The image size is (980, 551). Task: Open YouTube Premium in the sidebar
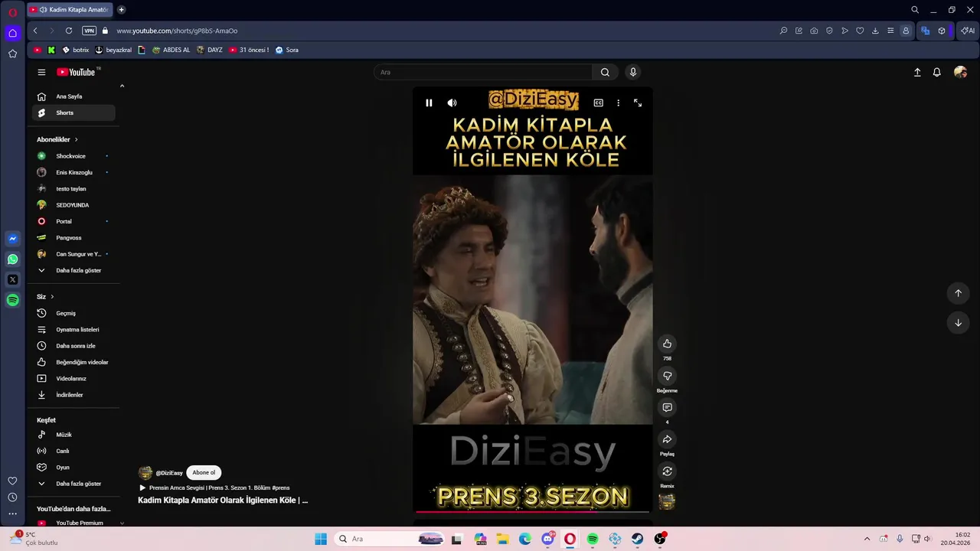point(73,523)
